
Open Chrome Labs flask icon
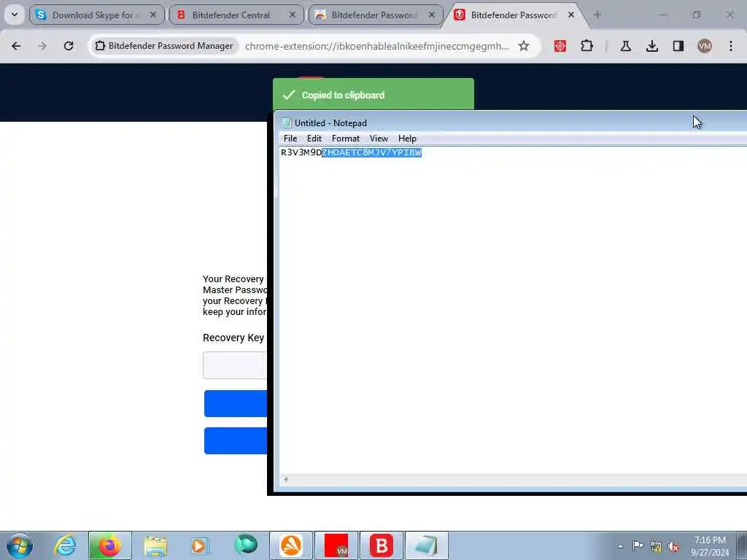coord(625,46)
